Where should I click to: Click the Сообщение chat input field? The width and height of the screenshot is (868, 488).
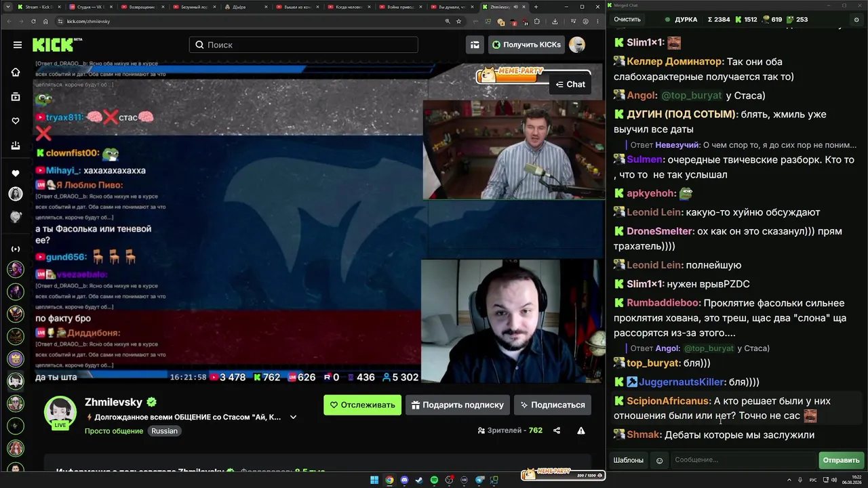tap(744, 460)
